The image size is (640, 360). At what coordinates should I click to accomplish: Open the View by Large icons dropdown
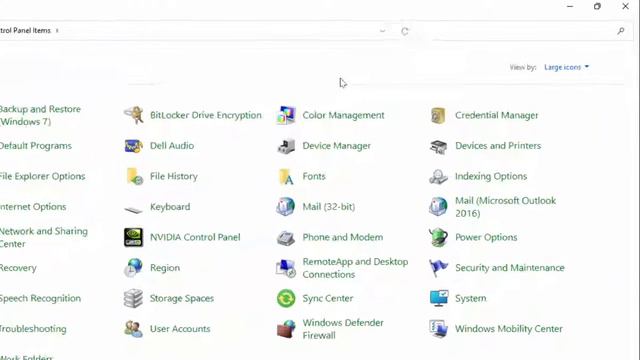[567, 67]
